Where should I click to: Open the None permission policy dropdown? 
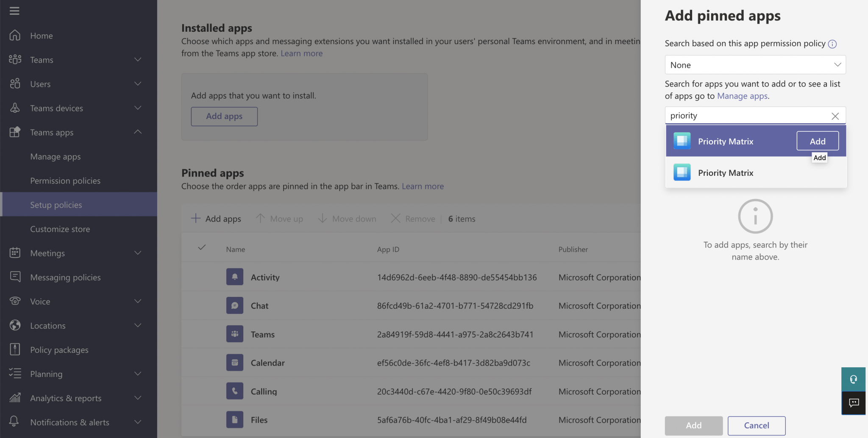(754, 64)
